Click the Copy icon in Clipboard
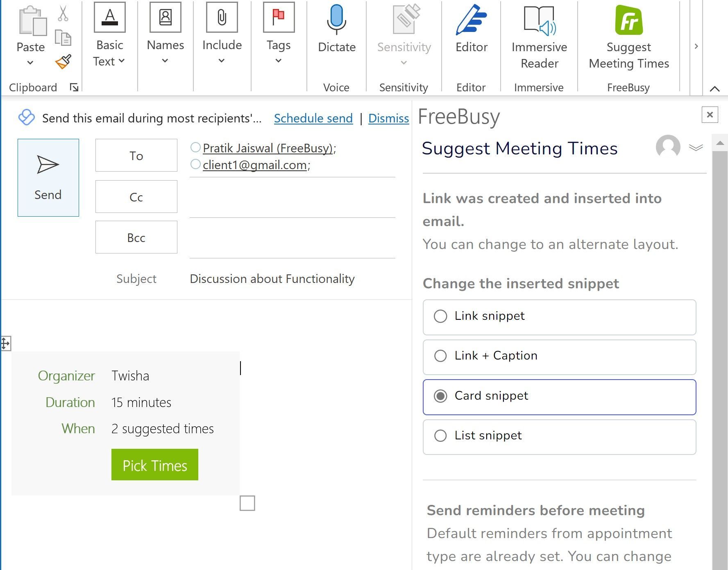 [x=63, y=38]
